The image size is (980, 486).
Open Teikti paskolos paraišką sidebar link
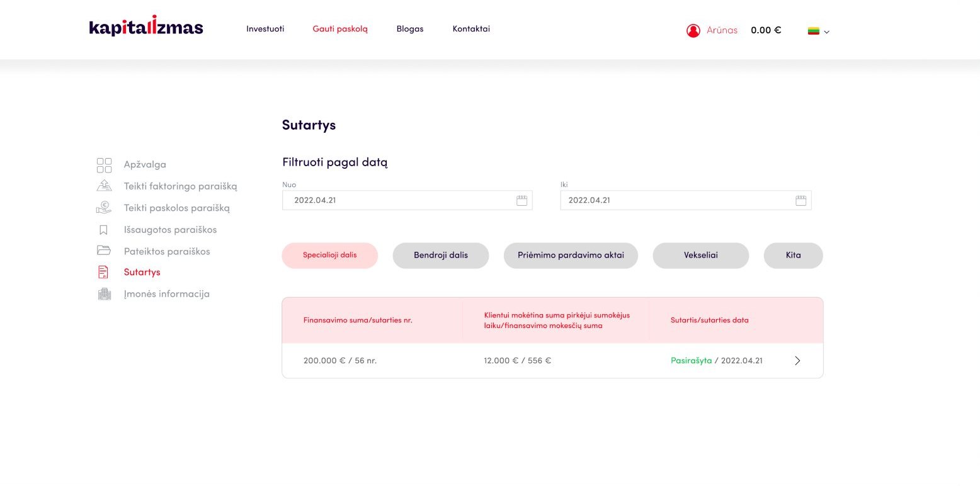(177, 208)
